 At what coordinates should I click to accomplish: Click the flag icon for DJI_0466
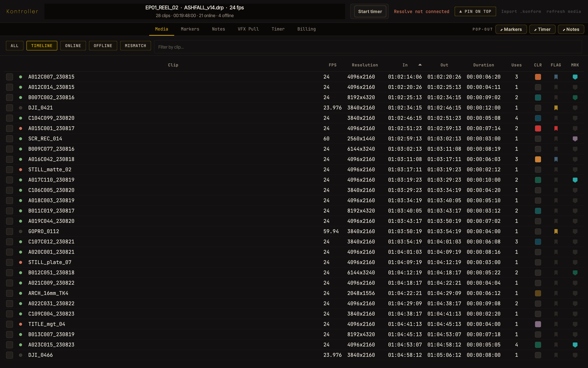[556, 355]
